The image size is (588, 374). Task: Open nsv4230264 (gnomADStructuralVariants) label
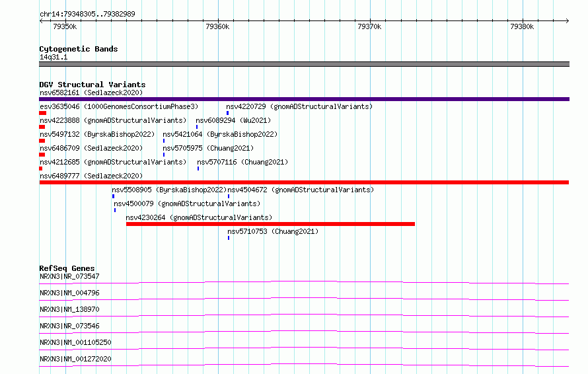tap(199, 217)
